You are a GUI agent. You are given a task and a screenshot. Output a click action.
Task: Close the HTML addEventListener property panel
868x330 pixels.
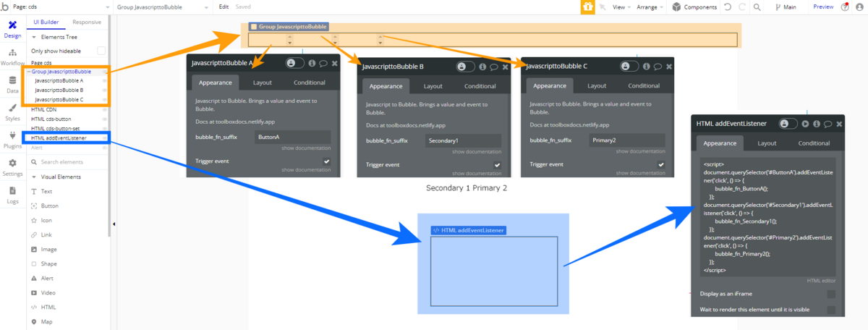click(838, 123)
